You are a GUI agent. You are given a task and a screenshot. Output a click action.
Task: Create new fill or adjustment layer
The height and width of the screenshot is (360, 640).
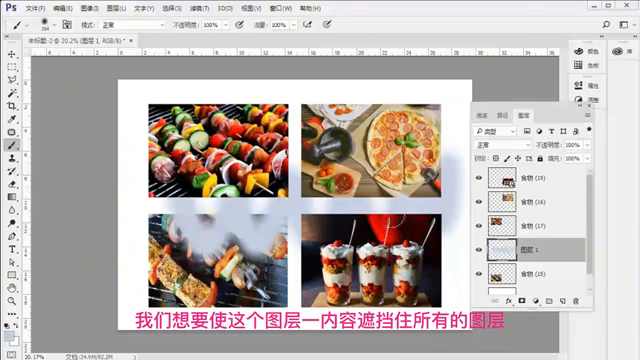pyautogui.click(x=536, y=301)
